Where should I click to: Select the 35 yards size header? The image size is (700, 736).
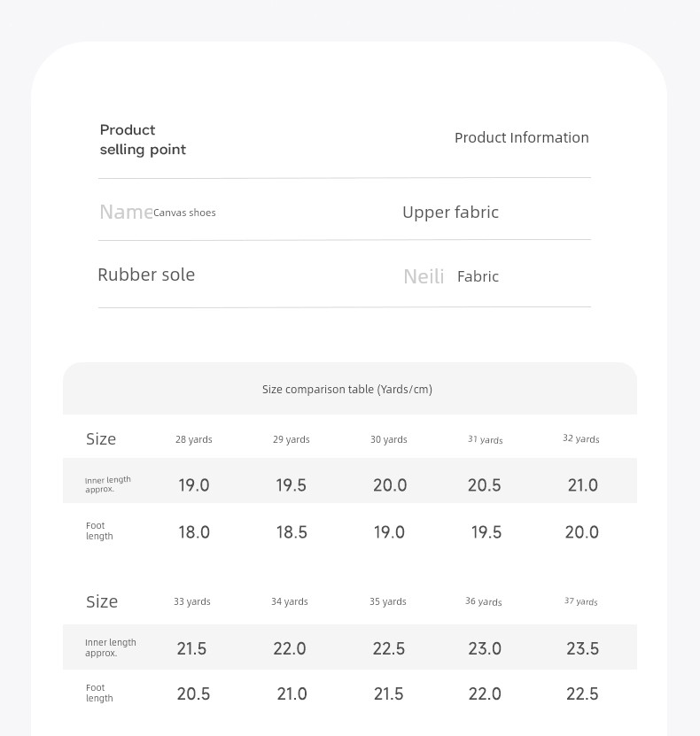click(388, 601)
